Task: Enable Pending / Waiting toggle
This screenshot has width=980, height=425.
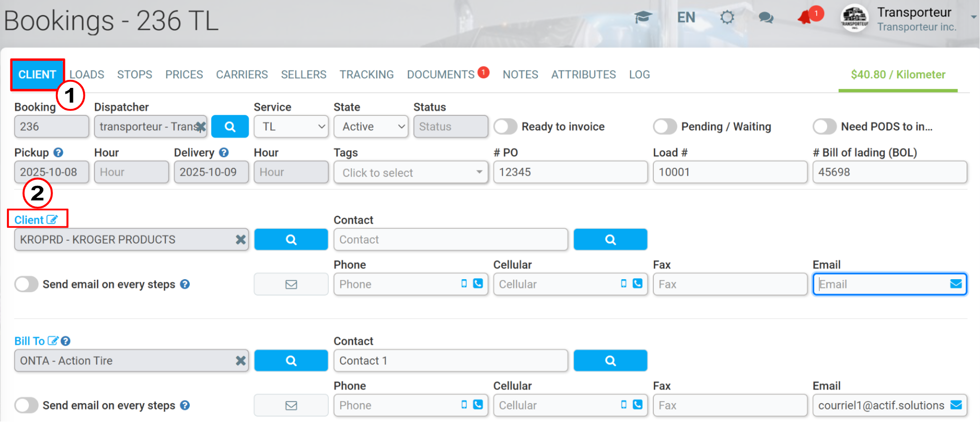Action: coord(665,126)
